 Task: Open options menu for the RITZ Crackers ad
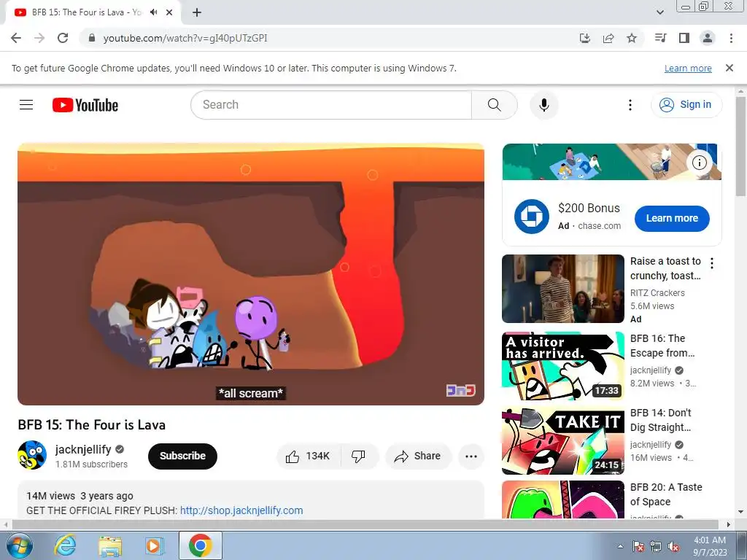(x=712, y=262)
